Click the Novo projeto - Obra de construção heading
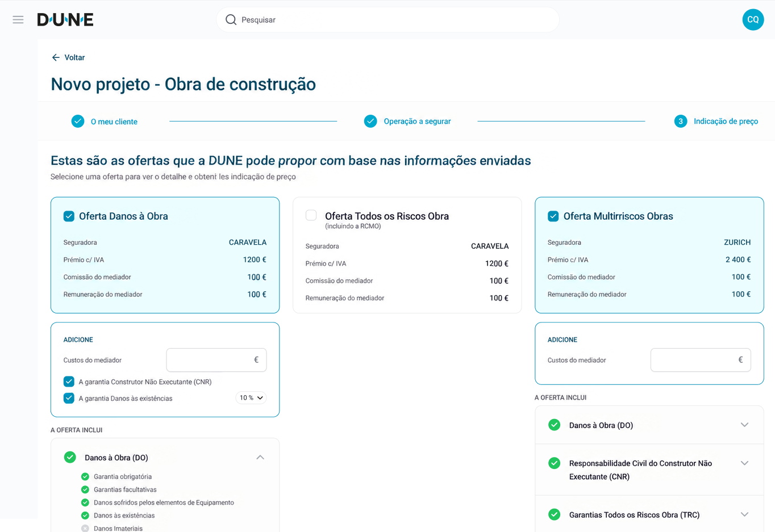Image resolution: width=775 pixels, height=532 pixels. tap(184, 84)
